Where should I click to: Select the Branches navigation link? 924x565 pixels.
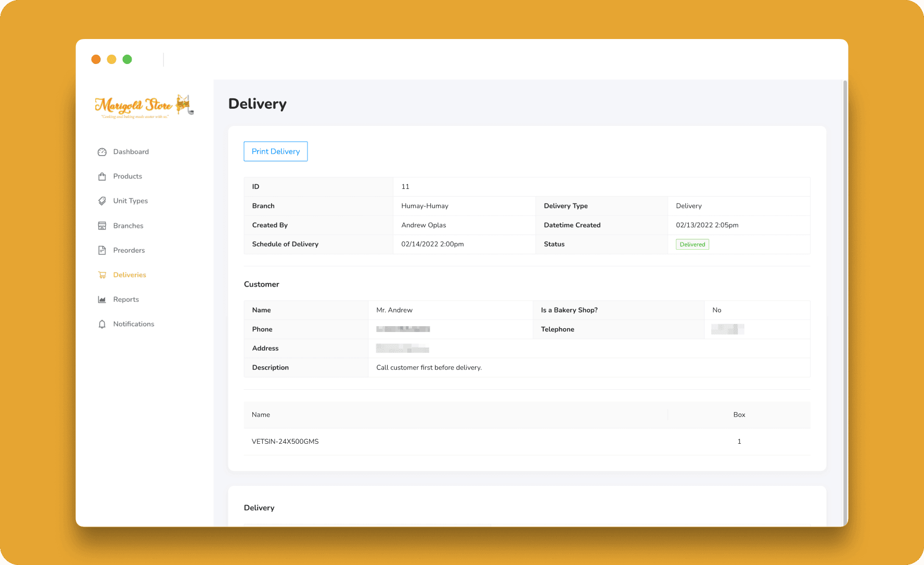pos(128,225)
